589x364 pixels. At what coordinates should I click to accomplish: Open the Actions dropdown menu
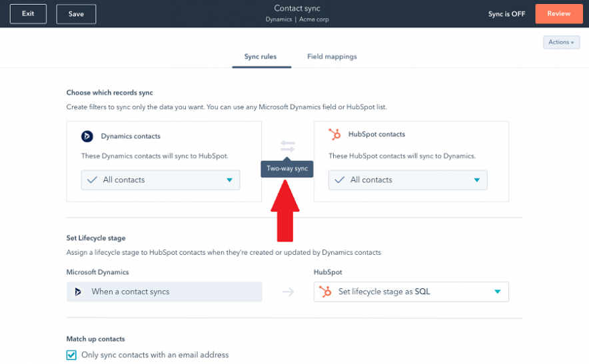click(561, 42)
